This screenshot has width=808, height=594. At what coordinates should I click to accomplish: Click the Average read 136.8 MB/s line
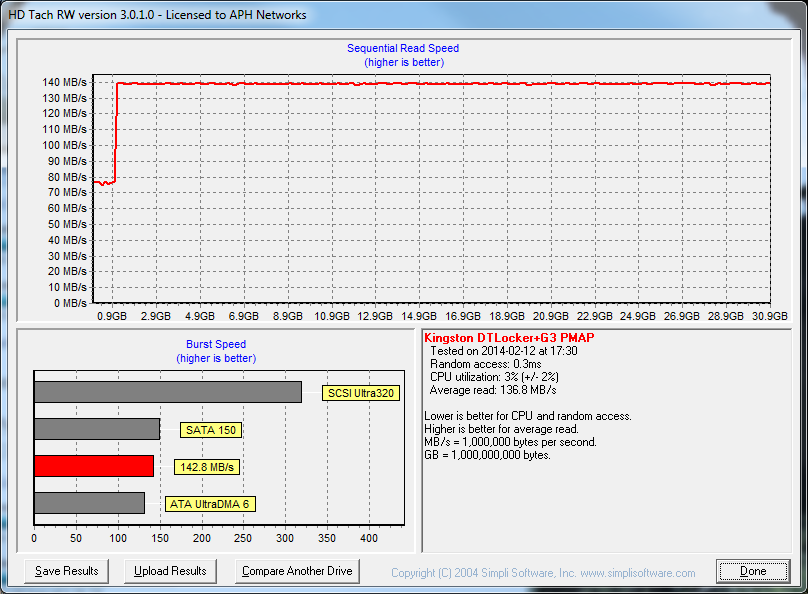492,390
